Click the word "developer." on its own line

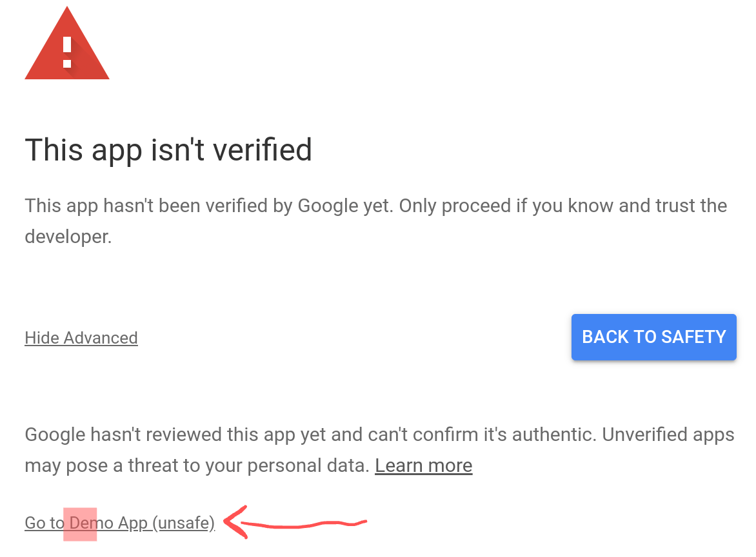click(68, 237)
